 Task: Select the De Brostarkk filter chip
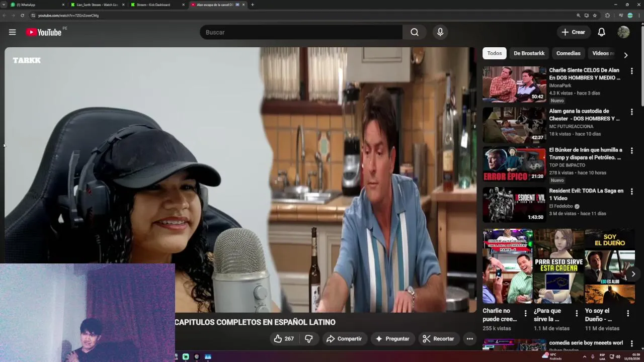[x=529, y=53]
